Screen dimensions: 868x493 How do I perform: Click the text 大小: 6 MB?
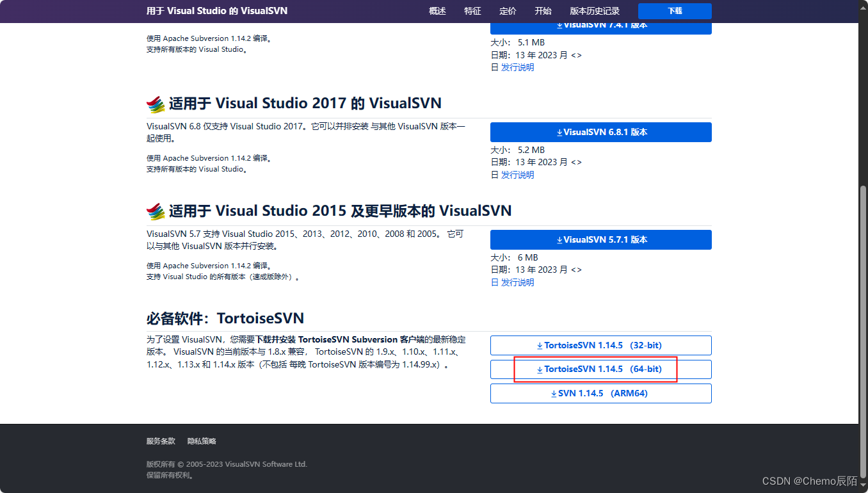pyautogui.click(x=515, y=257)
